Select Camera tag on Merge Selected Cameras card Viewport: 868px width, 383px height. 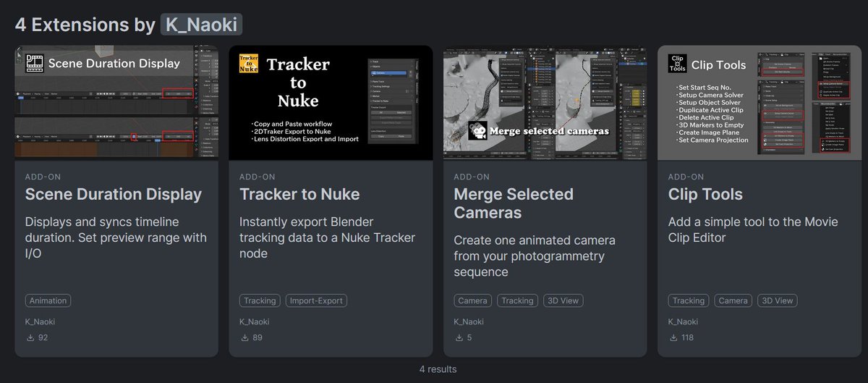tap(472, 300)
